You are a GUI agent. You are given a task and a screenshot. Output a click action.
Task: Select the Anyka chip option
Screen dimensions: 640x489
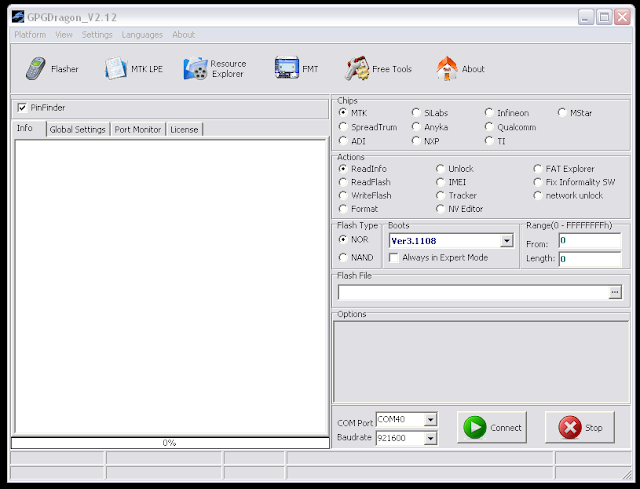click(x=416, y=127)
